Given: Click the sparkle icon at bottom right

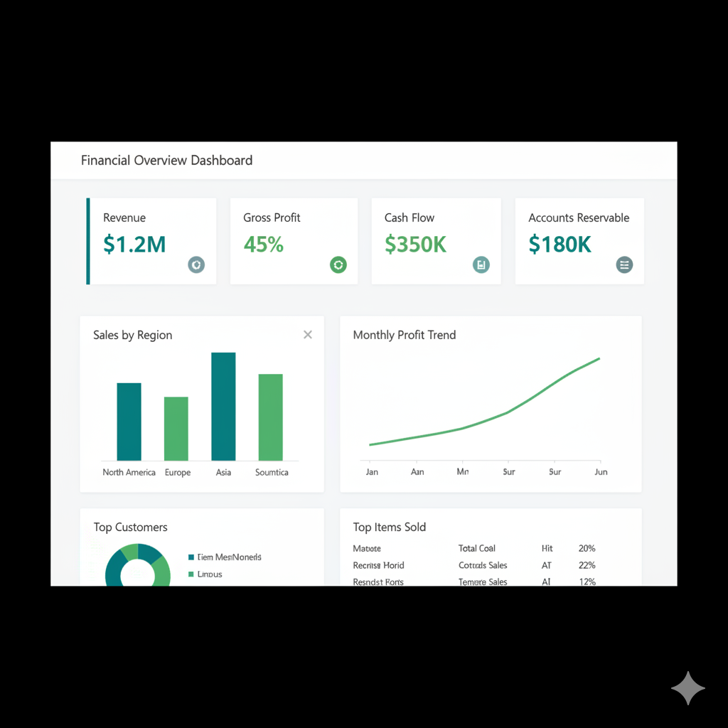Looking at the screenshot, I should click(687, 687).
